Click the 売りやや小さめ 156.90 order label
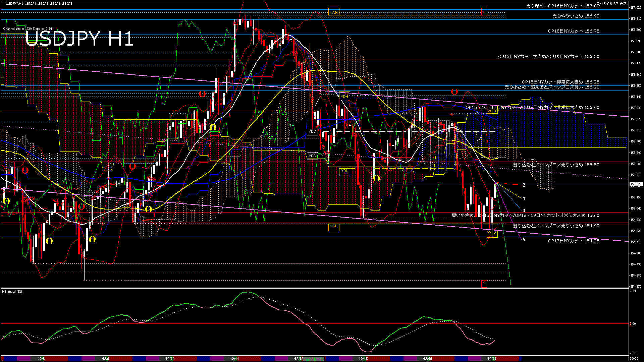 pos(576,16)
